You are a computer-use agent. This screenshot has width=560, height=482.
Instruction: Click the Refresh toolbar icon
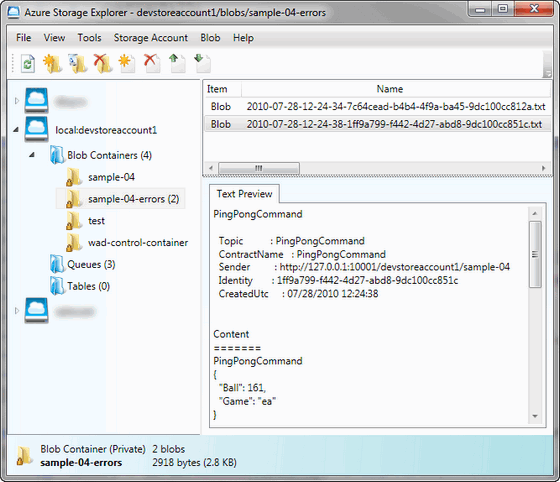28,64
